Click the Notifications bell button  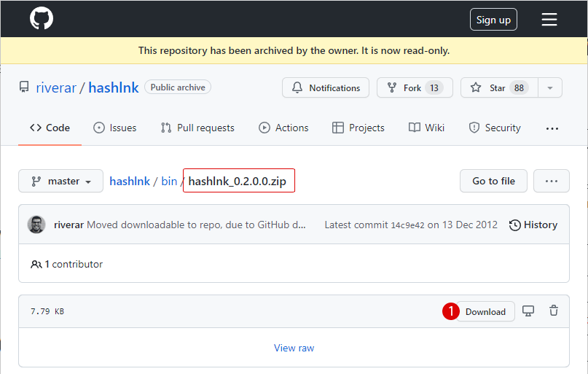tap(326, 87)
